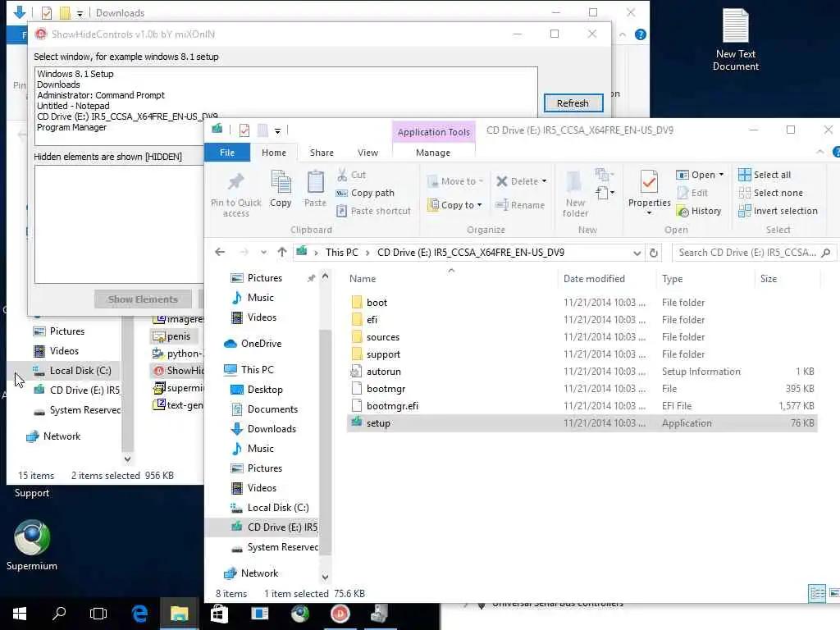Click Refresh button in ShowHideControls
Viewport: 840px width, 630px height.
tap(573, 103)
